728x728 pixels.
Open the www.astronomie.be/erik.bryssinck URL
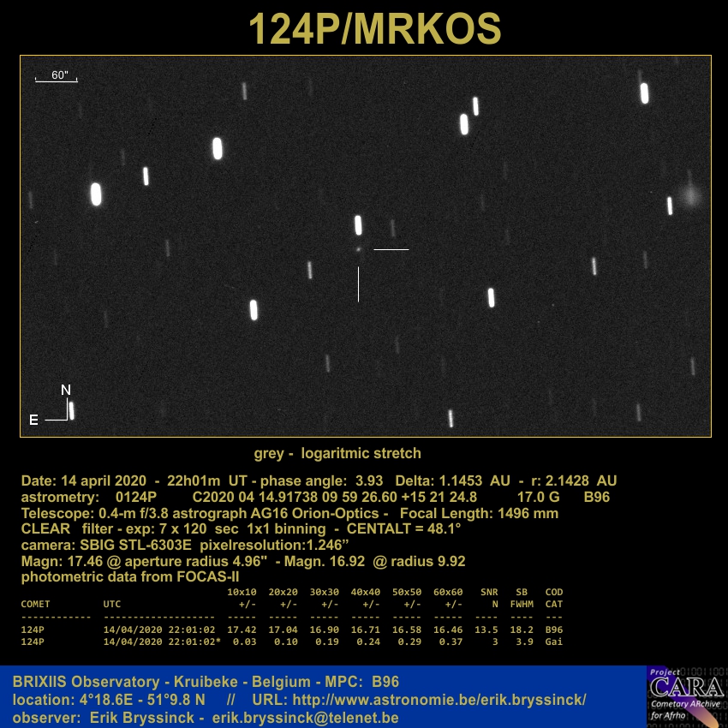(x=439, y=700)
